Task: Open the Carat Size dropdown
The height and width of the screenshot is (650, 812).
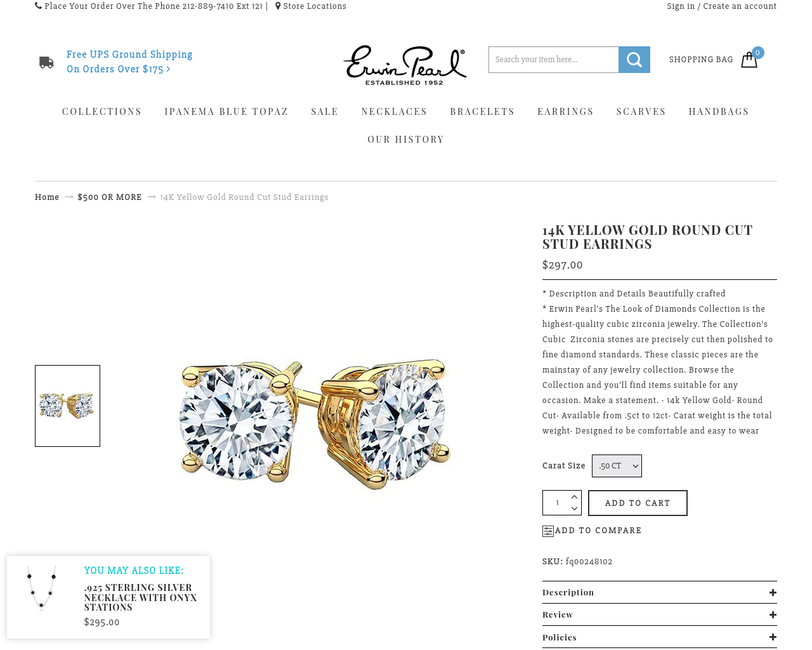Action: (x=617, y=466)
